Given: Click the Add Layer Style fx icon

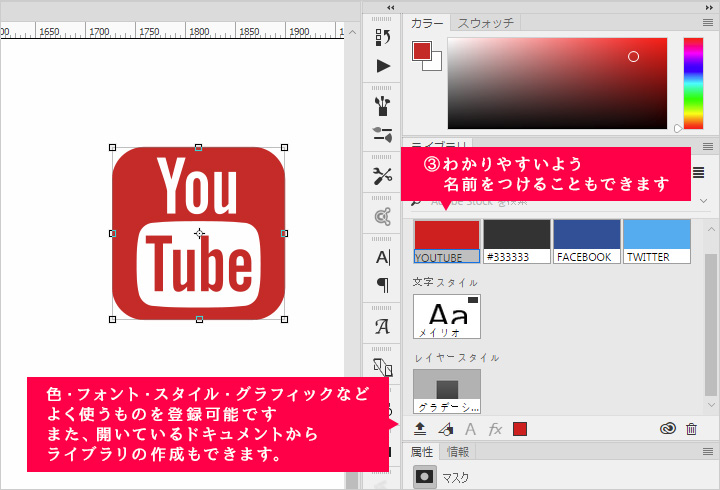Looking at the screenshot, I should (x=495, y=429).
